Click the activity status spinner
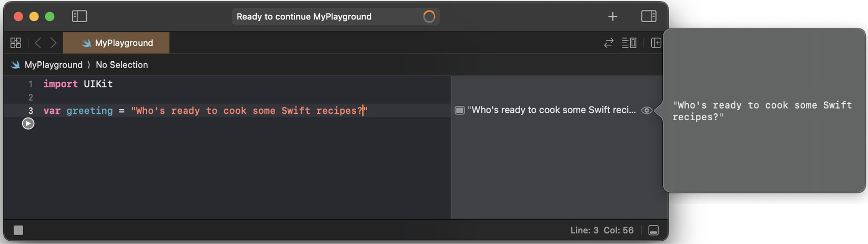The height and width of the screenshot is (244, 868). 429,16
